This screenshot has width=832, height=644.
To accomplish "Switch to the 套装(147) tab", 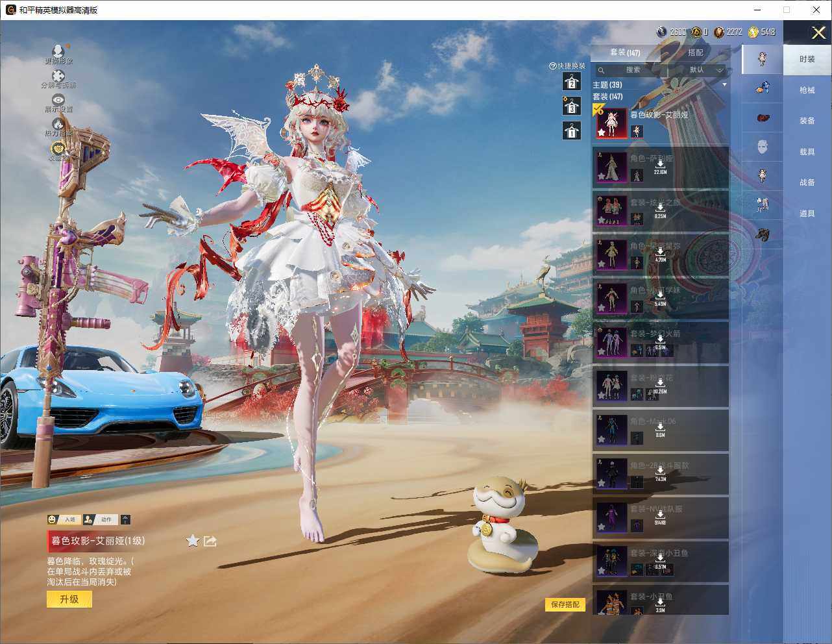I will [625, 53].
